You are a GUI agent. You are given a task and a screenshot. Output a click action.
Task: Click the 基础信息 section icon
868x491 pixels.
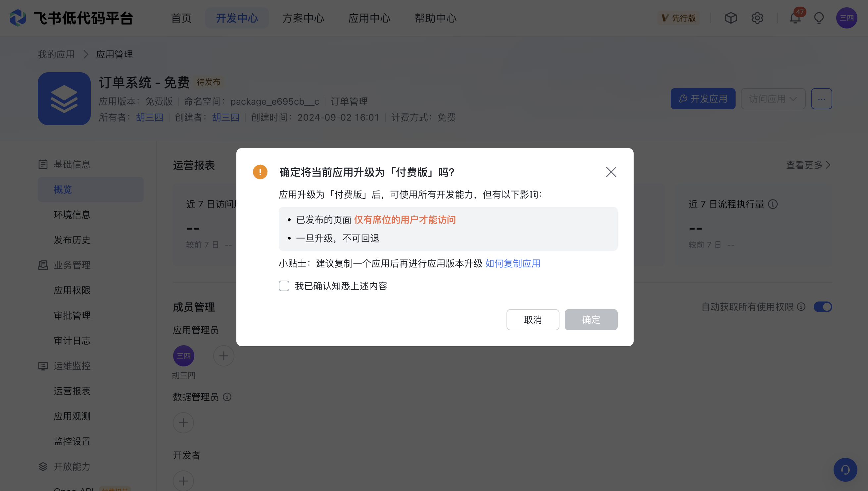43,164
